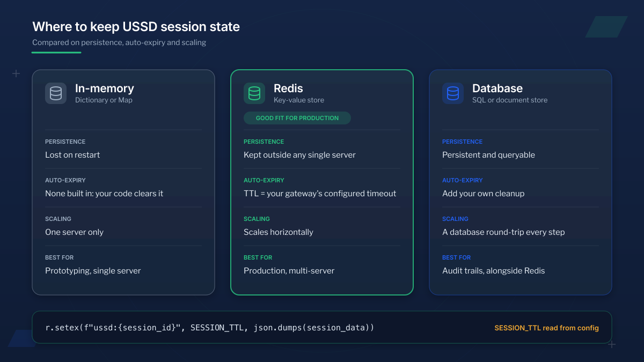Click blue PERSISTENCE label in Database card
644x362 pixels.
point(462,142)
